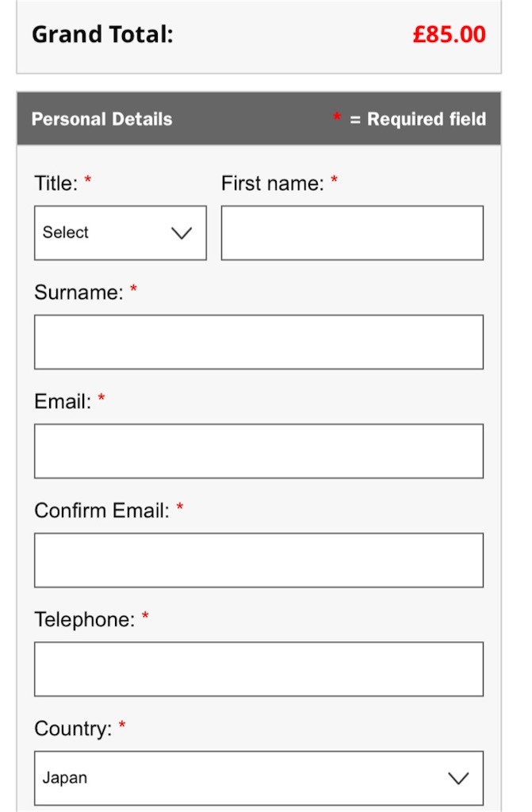Click the Confirm Email label
Image resolution: width=532 pixels, height=812 pixels.
[102, 511]
